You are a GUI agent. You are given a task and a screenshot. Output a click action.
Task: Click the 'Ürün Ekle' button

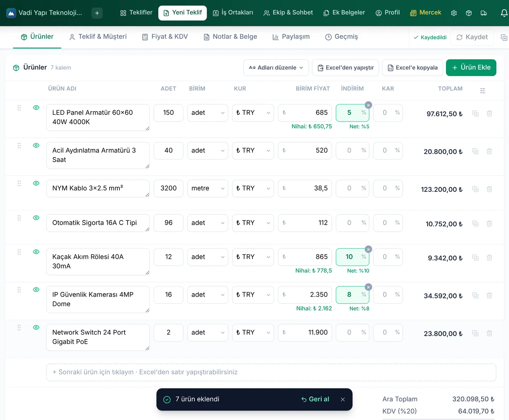pos(471,67)
